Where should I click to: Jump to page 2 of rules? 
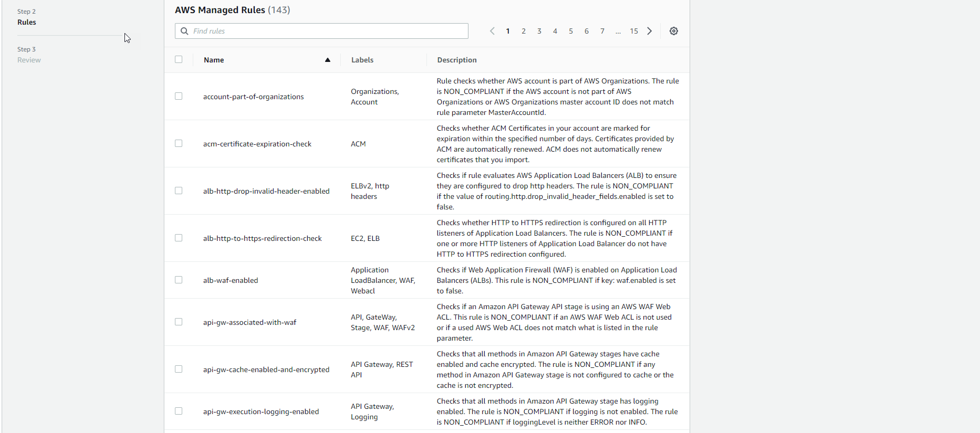pos(524,31)
